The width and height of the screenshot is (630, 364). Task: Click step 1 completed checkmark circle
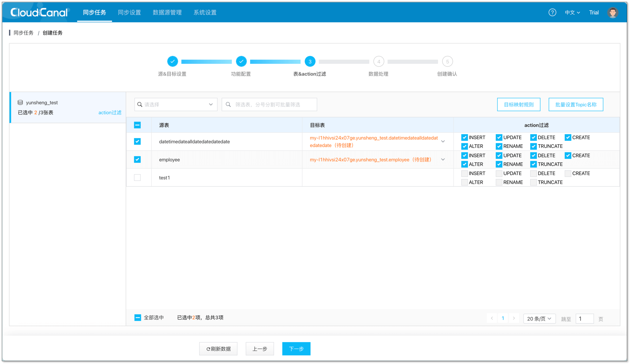[x=173, y=61]
